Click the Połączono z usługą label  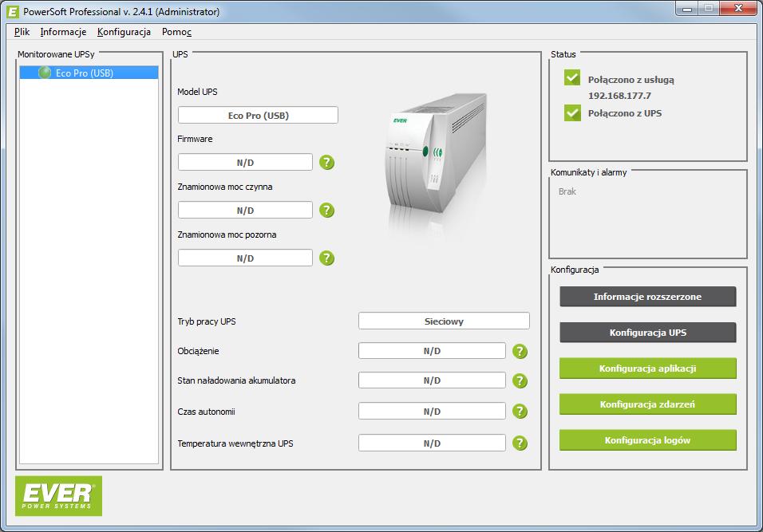631,79
